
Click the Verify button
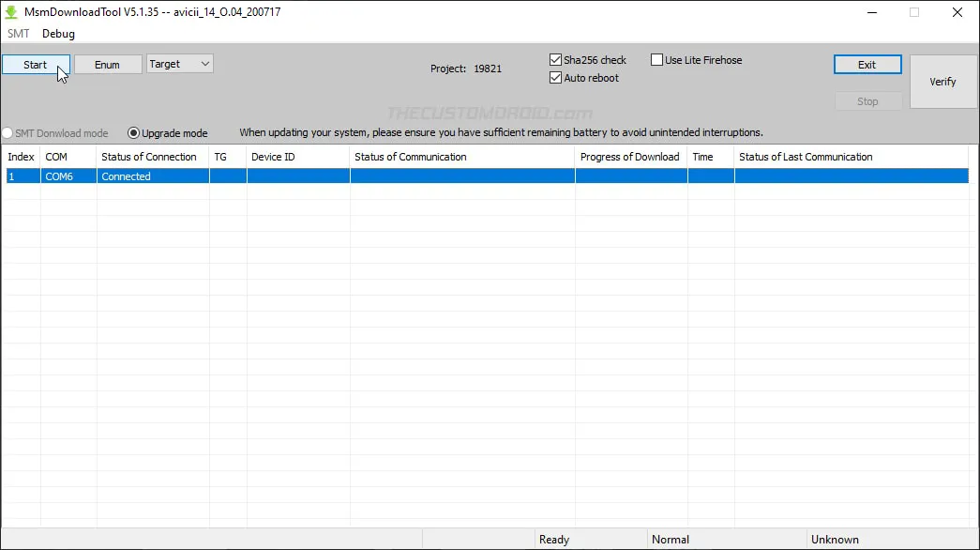(942, 81)
